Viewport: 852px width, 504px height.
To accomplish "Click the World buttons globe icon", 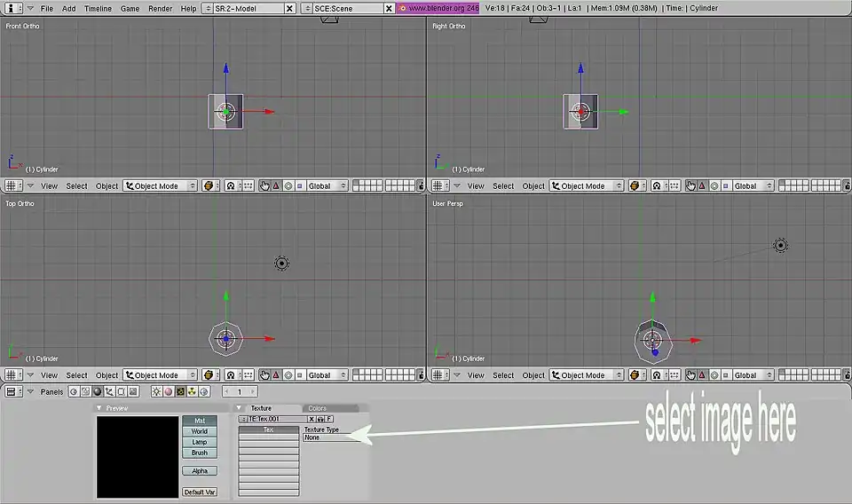I will [x=203, y=391].
